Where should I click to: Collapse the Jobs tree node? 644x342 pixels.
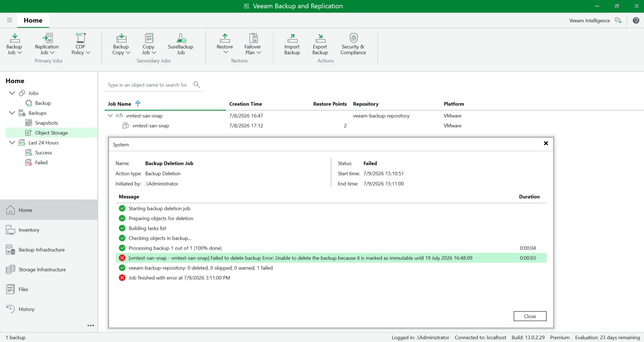tap(12, 93)
